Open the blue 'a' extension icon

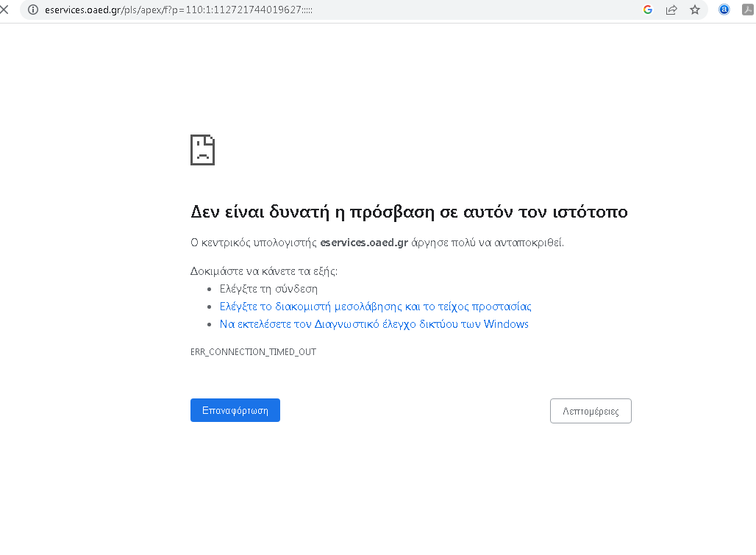click(x=724, y=10)
